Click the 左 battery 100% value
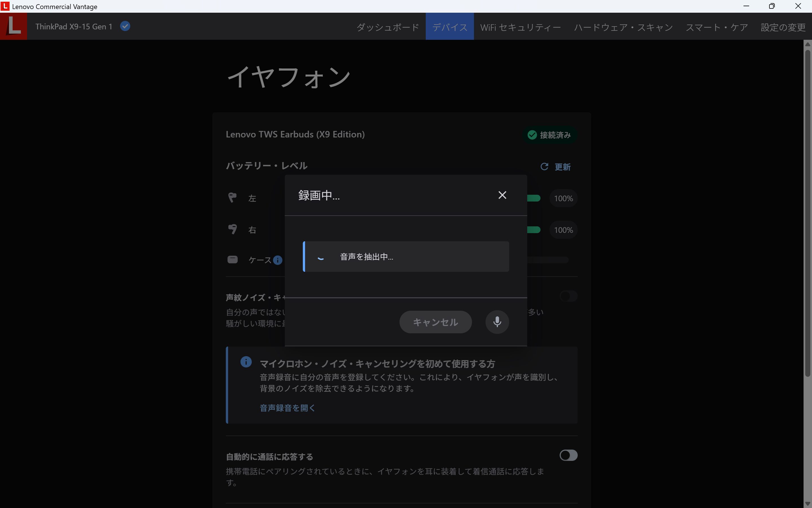812x508 pixels. [563, 198]
